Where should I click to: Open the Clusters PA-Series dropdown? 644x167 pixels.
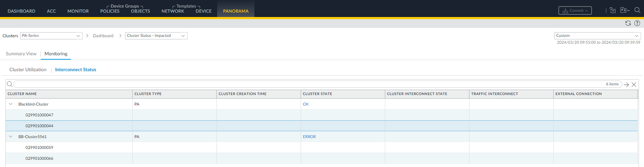[x=51, y=36]
